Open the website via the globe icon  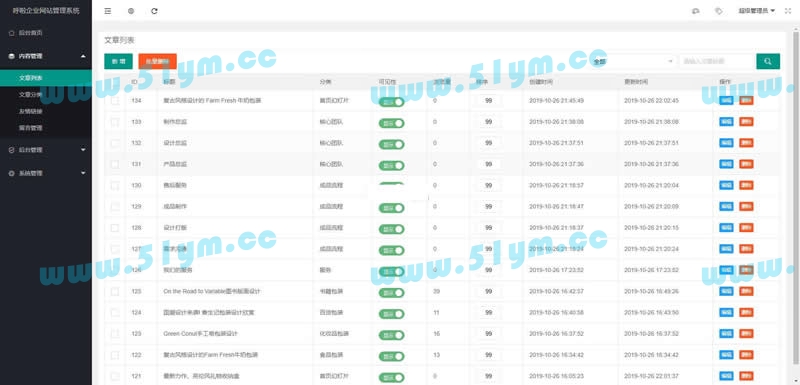click(131, 11)
